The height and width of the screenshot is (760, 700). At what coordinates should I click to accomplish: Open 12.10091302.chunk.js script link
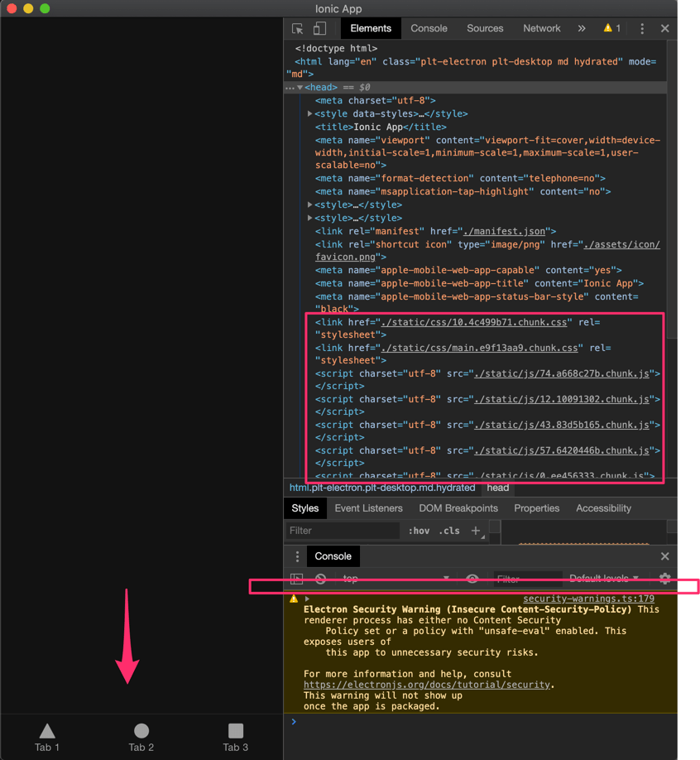[562, 399]
